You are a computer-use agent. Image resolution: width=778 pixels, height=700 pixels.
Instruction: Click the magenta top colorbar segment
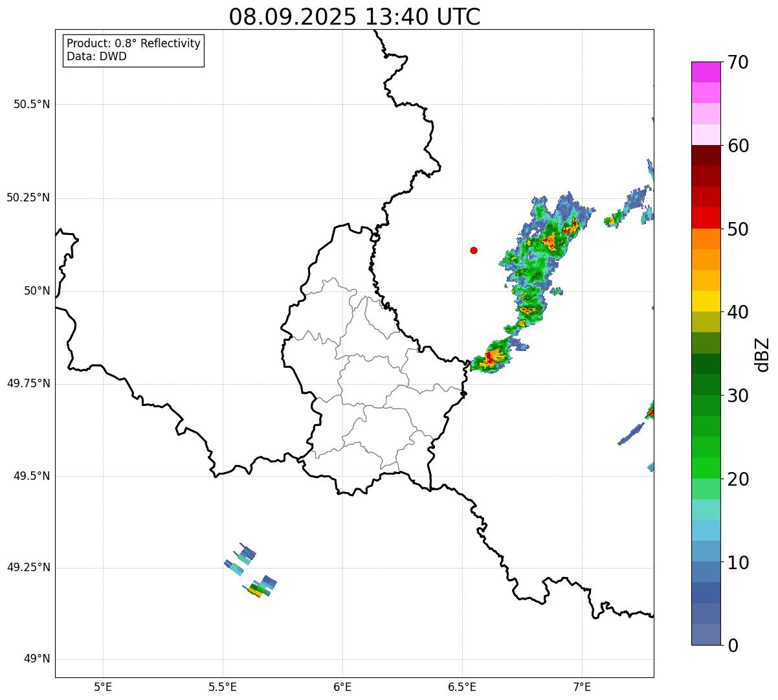coord(706,72)
